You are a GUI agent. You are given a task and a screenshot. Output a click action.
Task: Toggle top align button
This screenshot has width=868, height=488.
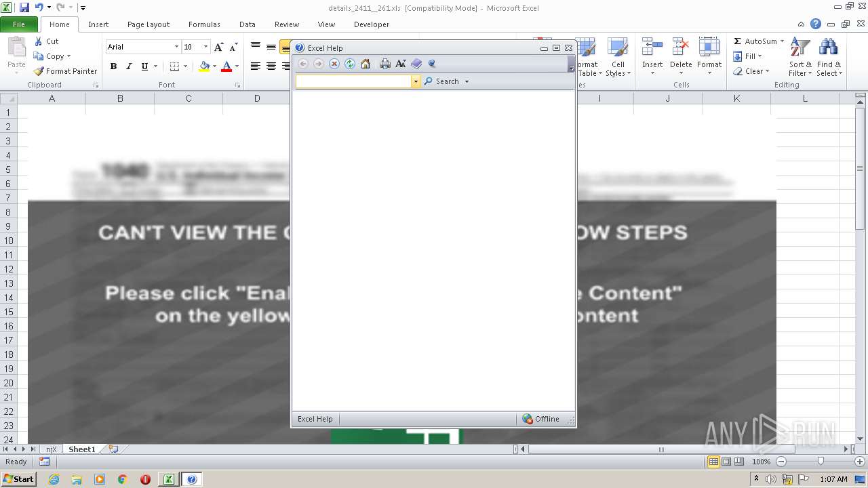(256, 47)
